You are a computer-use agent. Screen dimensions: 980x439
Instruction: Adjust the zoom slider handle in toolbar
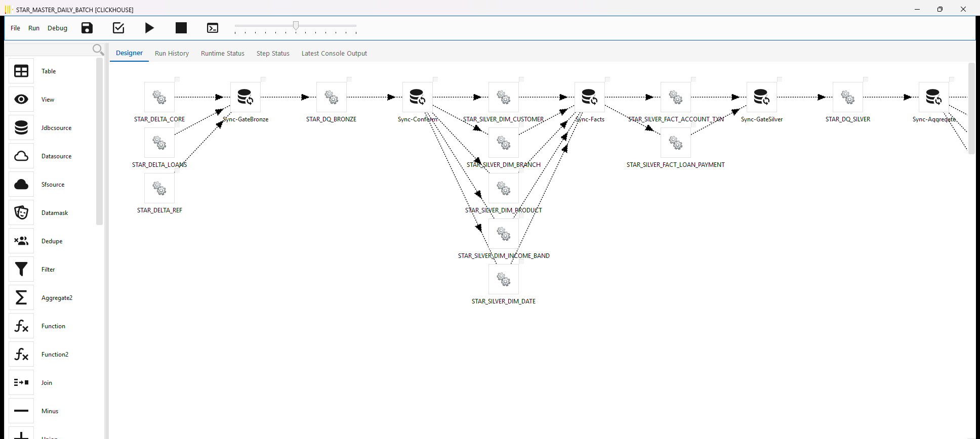tap(296, 25)
